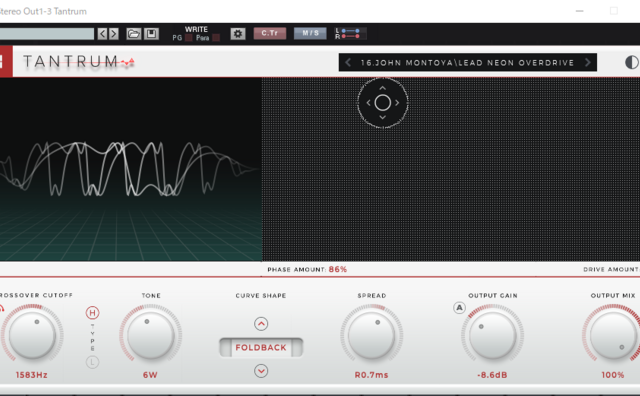Select previous curve shape up chevron
The height and width of the screenshot is (396, 640).
pyautogui.click(x=261, y=324)
